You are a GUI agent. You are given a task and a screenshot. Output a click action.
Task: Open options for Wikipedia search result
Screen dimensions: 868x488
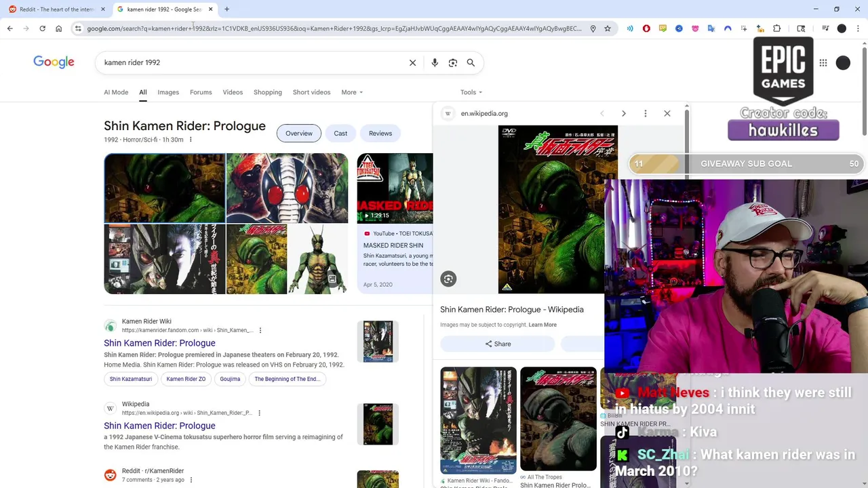pos(259,413)
